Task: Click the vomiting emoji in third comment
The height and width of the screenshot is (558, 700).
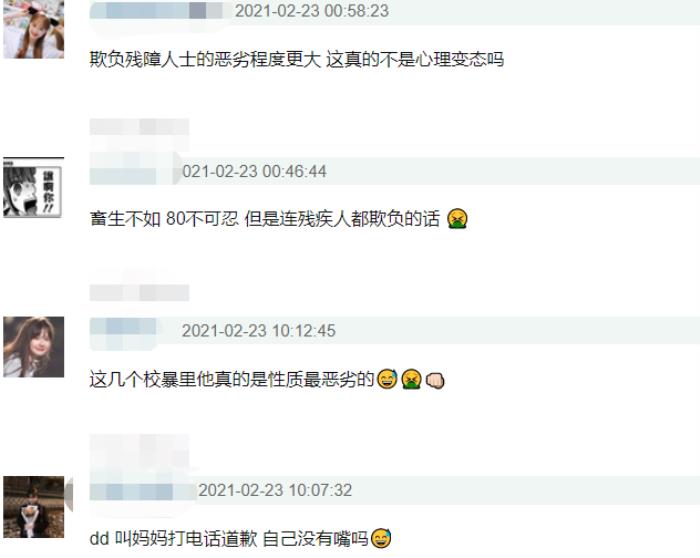Action: pyautogui.click(x=411, y=379)
